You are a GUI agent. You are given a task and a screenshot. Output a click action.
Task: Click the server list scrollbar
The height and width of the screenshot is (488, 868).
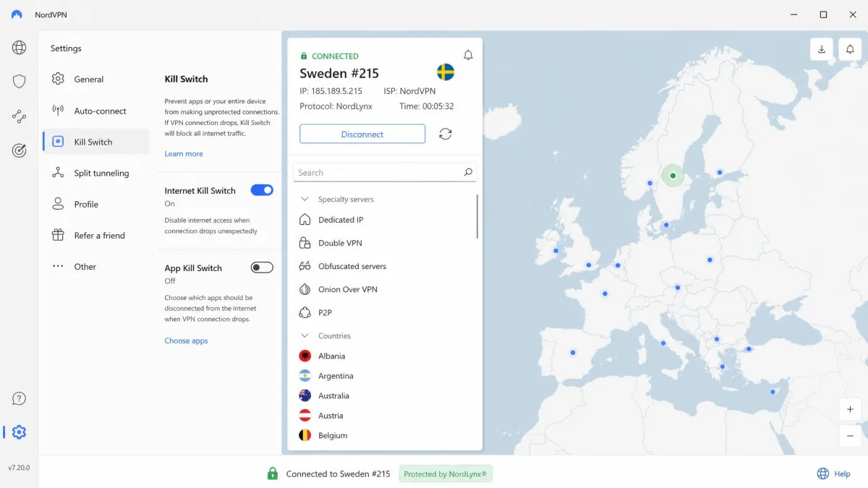477,216
